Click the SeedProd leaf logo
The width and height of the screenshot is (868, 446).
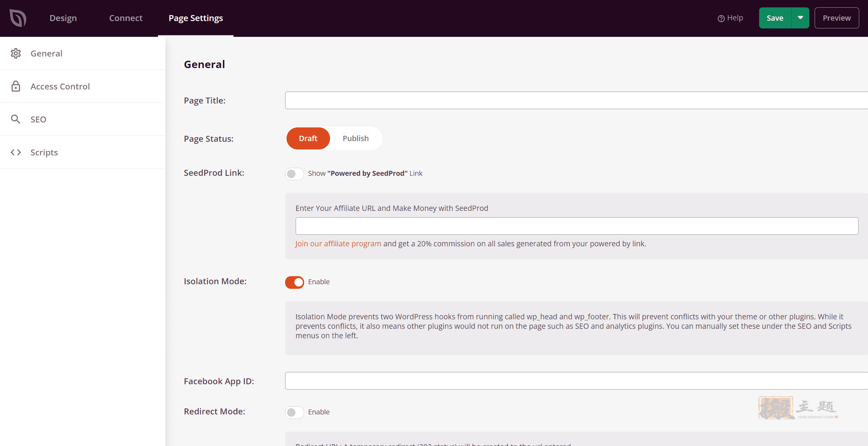coord(18,18)
